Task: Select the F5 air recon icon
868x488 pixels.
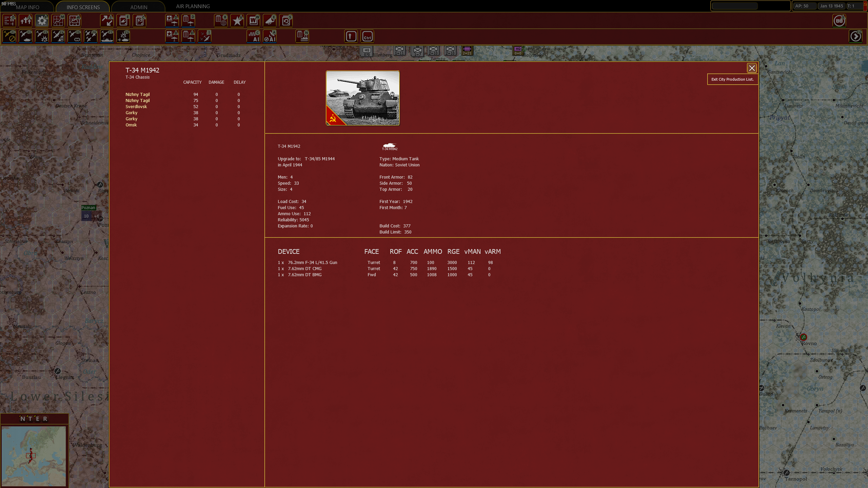Action: (x=74, y=36)
